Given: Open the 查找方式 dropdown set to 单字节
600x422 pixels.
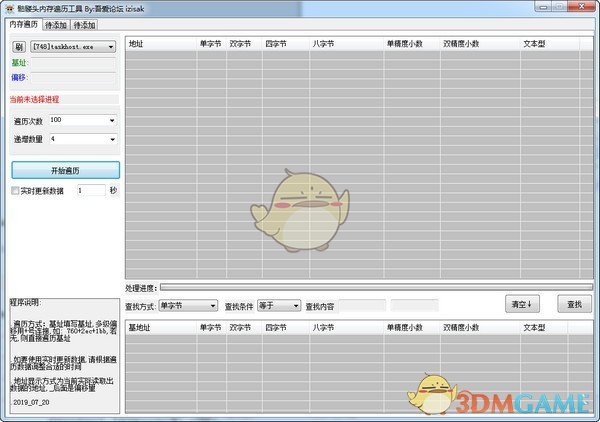Looking at the screenshot, I should (x=188, y=306).
